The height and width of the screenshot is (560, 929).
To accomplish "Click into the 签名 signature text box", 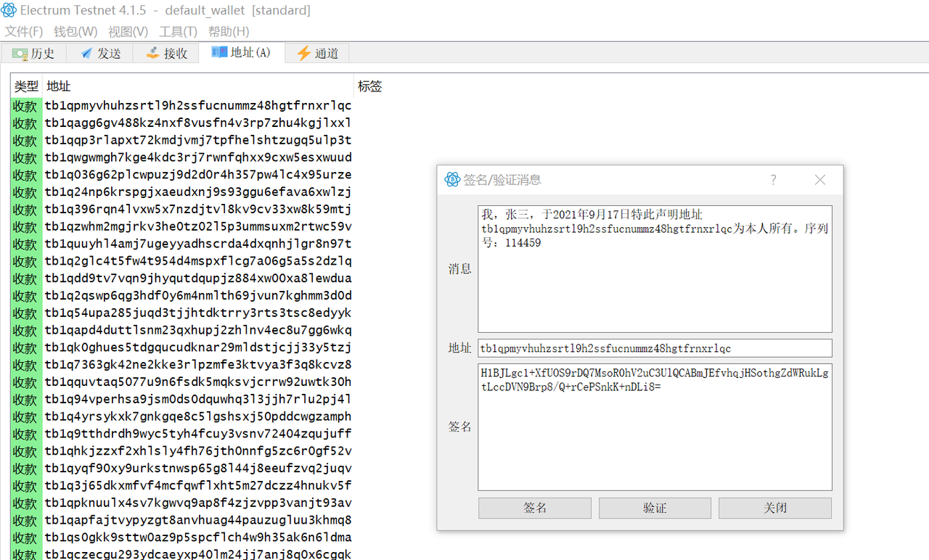I will (655, 442).
